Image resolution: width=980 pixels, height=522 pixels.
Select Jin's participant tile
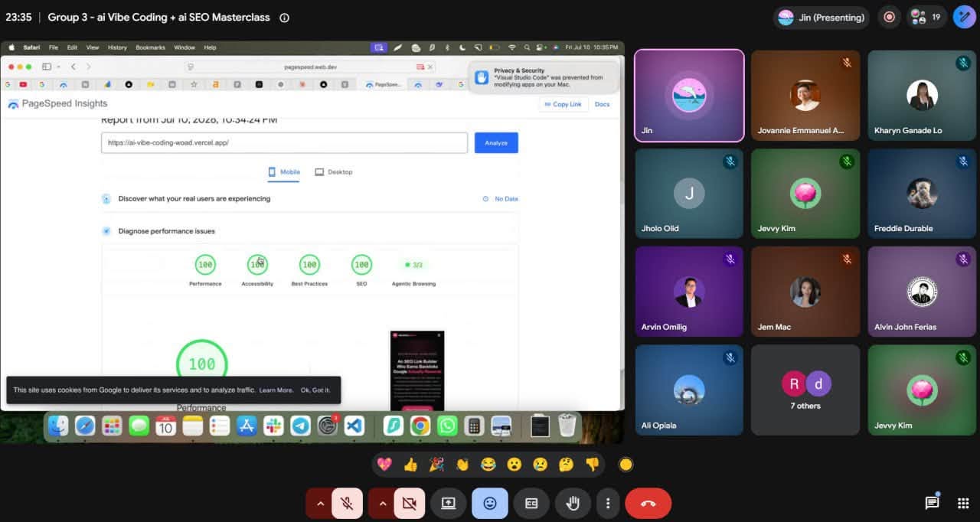689,96
